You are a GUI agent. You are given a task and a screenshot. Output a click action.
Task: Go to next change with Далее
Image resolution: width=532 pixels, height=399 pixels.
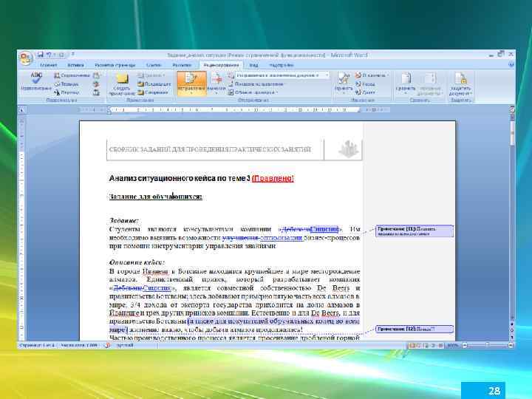tap(365, 92)
